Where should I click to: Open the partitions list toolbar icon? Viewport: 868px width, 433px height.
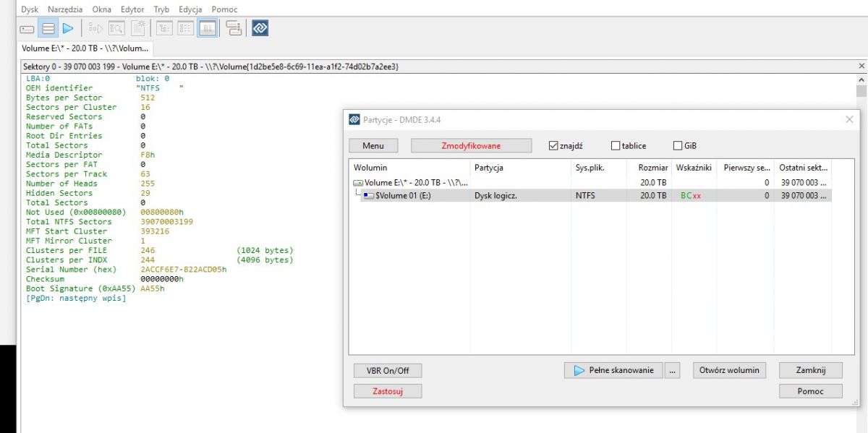click(48, 29)
